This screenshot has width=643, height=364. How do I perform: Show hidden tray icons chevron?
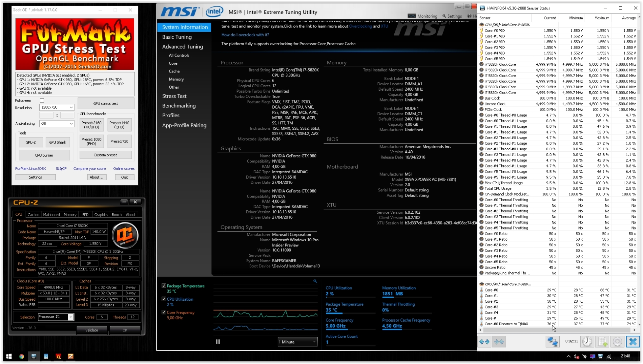(x=568, y=356)
